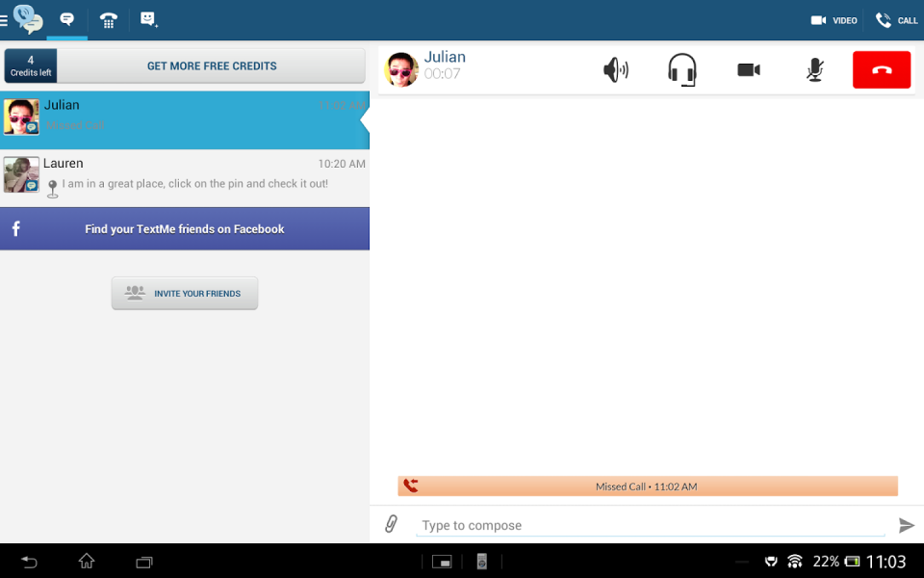Start a VIDEO call
The image size is (924, 578).
[834, 20]
